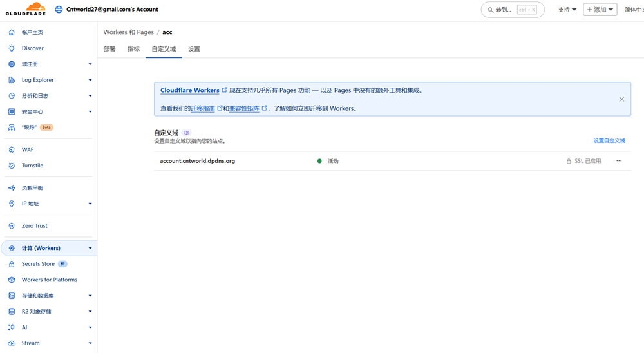The image size is (644, 353).
Task: Click the 转到... search box
Action: click(513, 10)
